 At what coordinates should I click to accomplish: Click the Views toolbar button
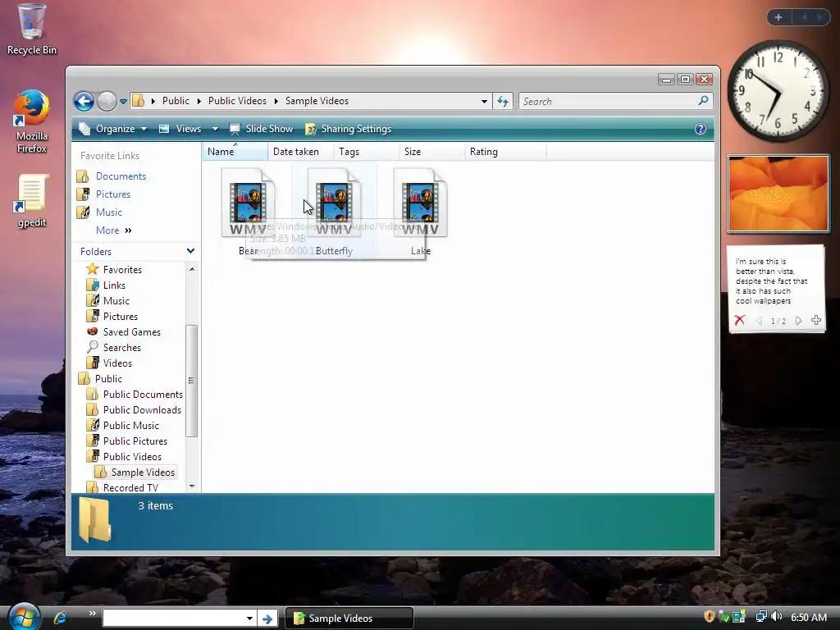pyautogui.click(x=181, y=129)
